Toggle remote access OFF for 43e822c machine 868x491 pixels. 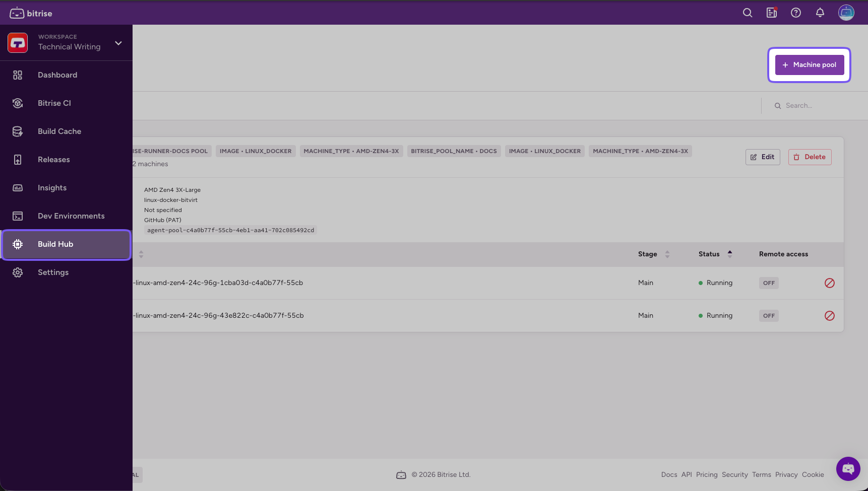pyautogui.click(x=769, y=316)
